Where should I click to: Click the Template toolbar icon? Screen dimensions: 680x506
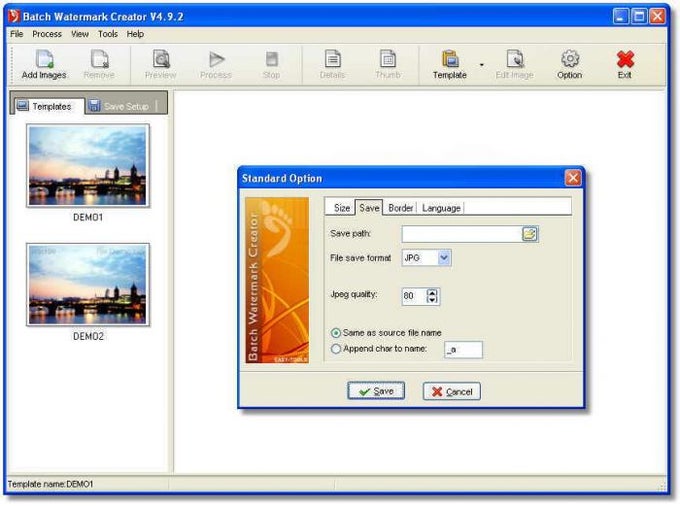450,59
